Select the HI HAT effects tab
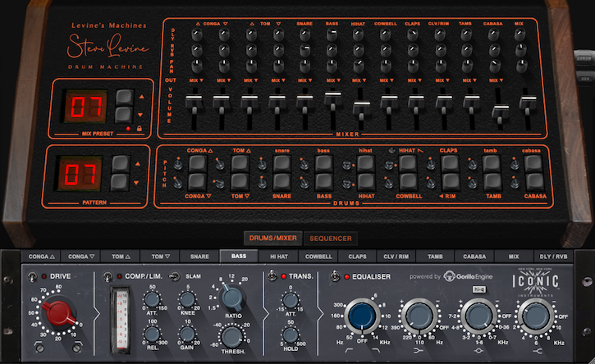The height and width of the screenshot is (364, 595). click(279, 257)
